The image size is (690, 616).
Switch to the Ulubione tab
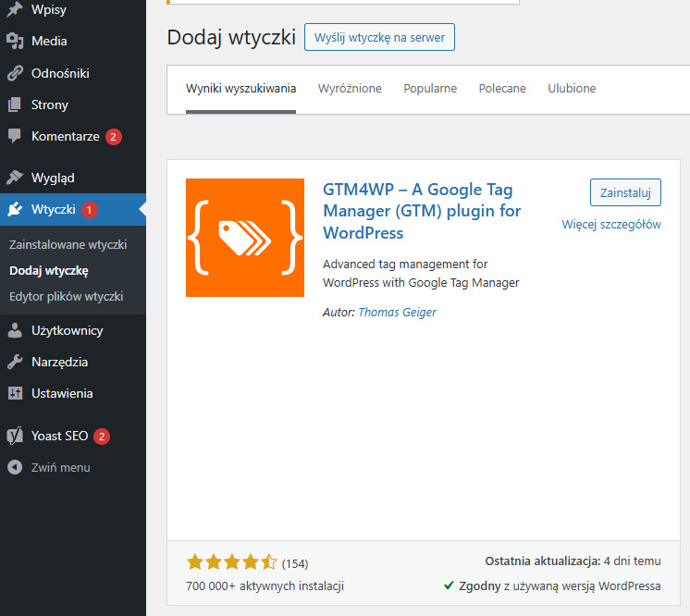click(572, 89)
